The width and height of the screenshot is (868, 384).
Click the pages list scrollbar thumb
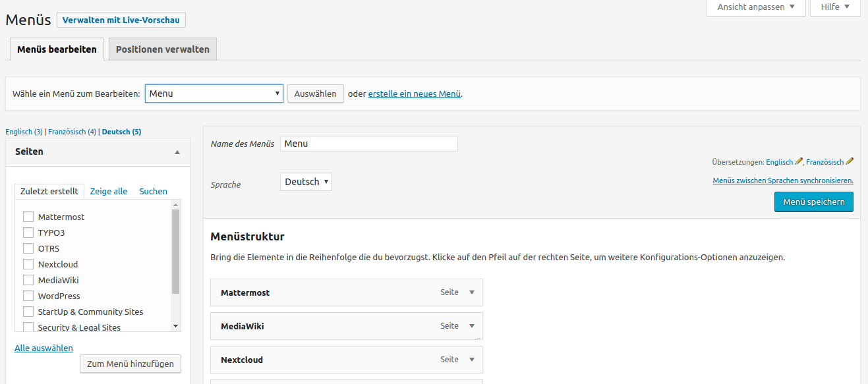click(x=175, y=251)
